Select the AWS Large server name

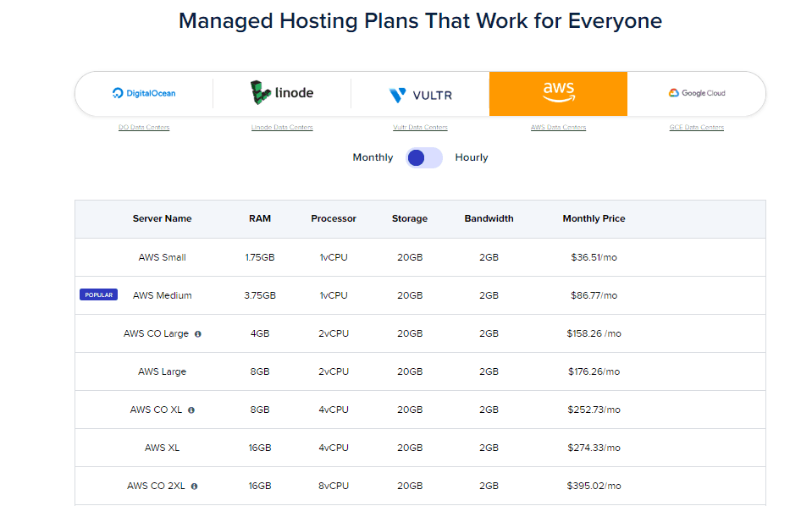click(x=162, y=371)
